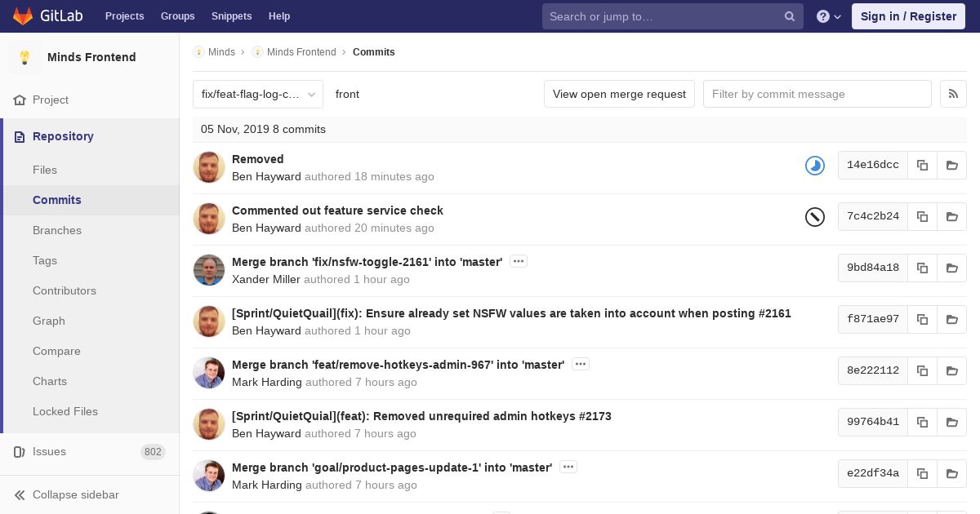Open the Branches page in Repository
Image resolution: width=980 pixels, height=514 pixels.
(x=57, y=230)
